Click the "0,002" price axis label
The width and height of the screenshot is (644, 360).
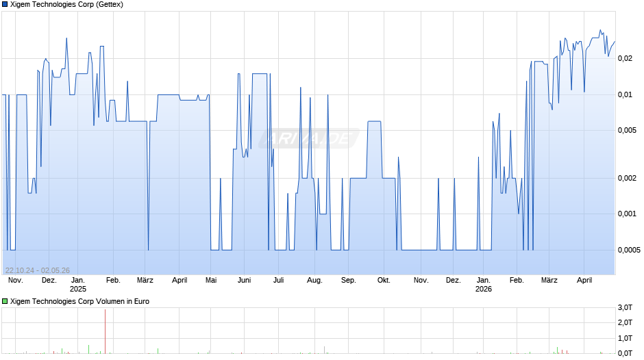click(627, 178)
